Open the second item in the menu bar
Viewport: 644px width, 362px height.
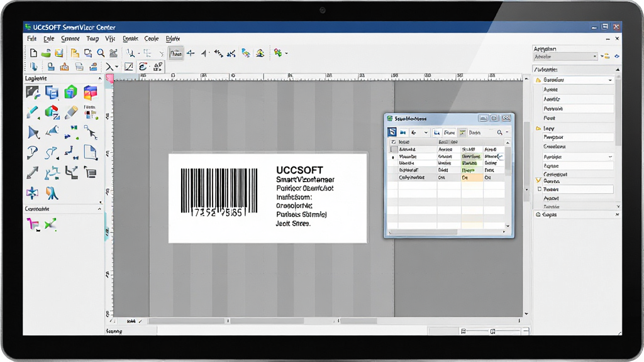coord(49,38)
